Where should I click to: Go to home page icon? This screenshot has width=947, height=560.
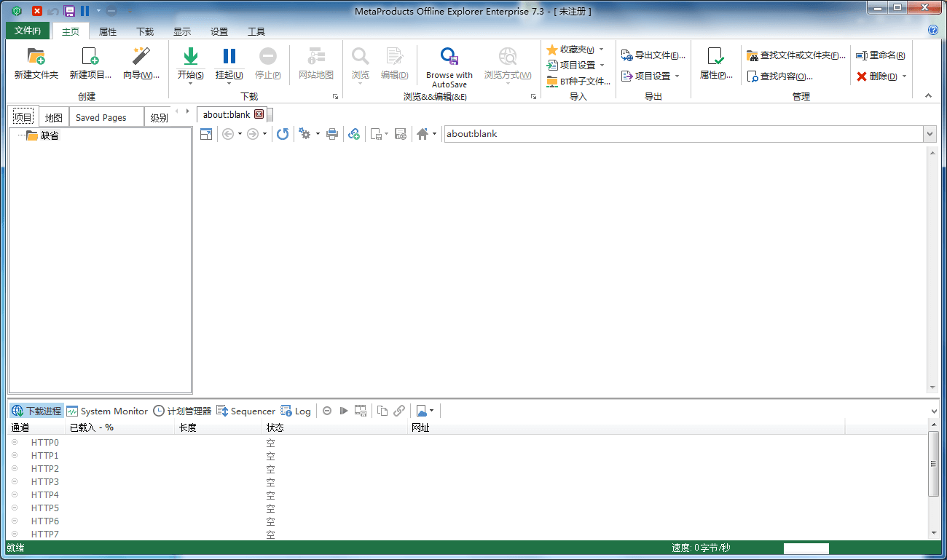[x=423, y=134]
